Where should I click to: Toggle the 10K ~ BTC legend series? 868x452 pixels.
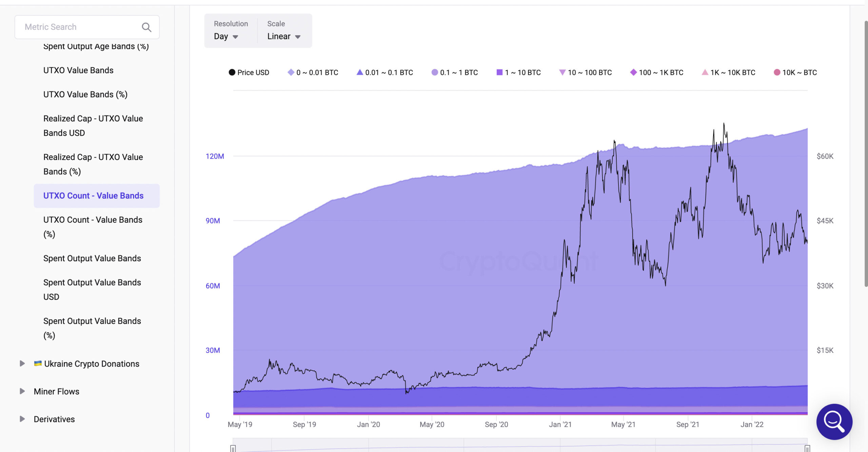(x=795, y=73)
